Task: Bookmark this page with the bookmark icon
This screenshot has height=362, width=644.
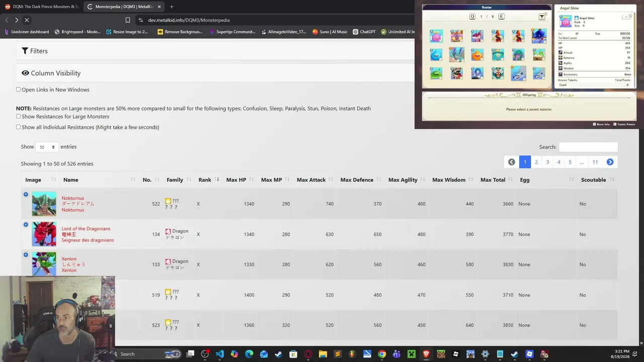Action: point(128,20)
